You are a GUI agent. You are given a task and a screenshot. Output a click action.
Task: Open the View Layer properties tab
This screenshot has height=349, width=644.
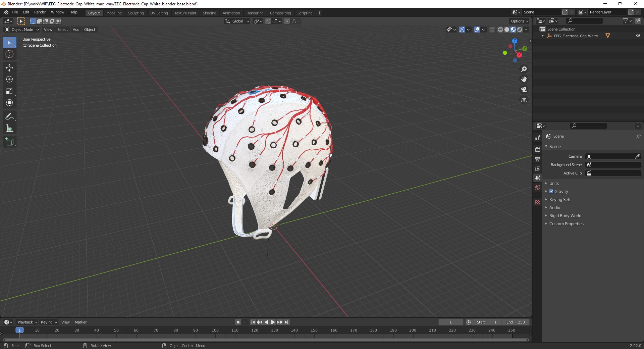tap(538, 168)
